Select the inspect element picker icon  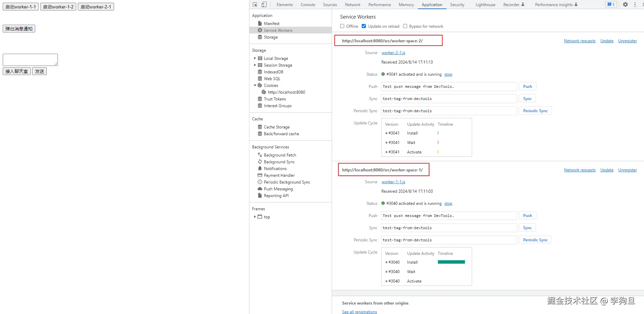pyautogui.click(x=255, y=4)
